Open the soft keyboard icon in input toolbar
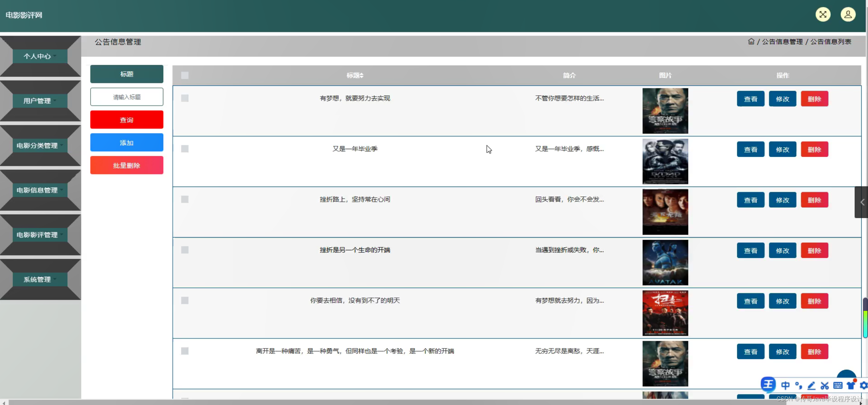 pos(838,386)
